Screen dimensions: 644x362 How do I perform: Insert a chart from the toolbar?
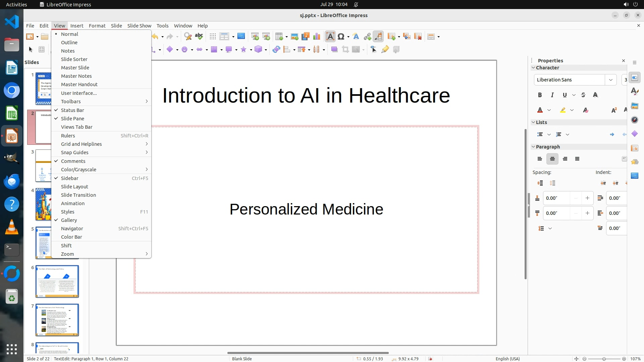tap(316, 37)
